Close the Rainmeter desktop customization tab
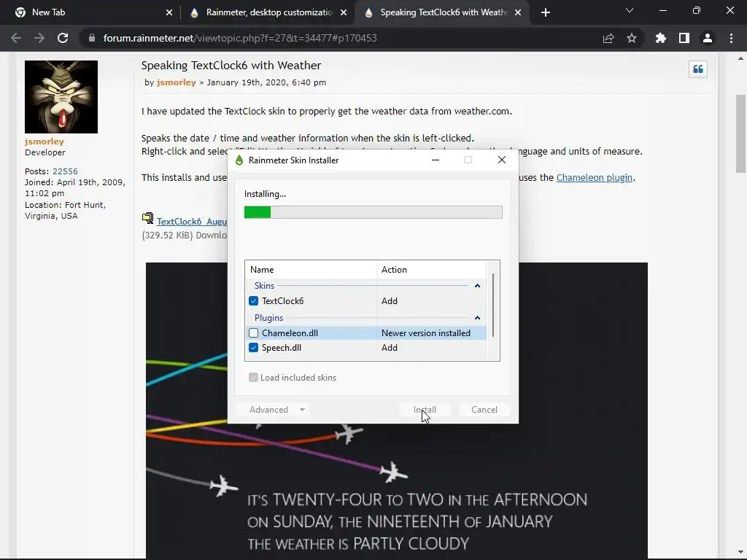747x560 pixels. tap(344, 12)
